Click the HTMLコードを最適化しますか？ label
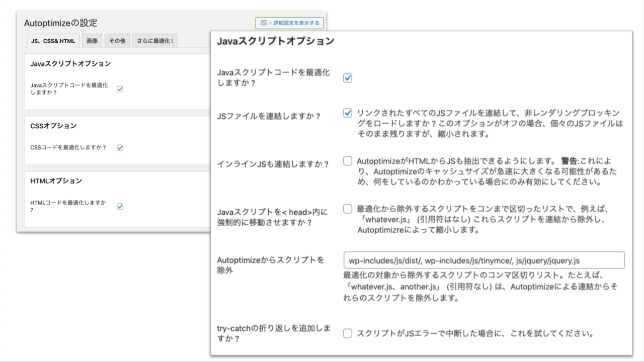Viewport: 644px width, 362px height. click(68, 206)
